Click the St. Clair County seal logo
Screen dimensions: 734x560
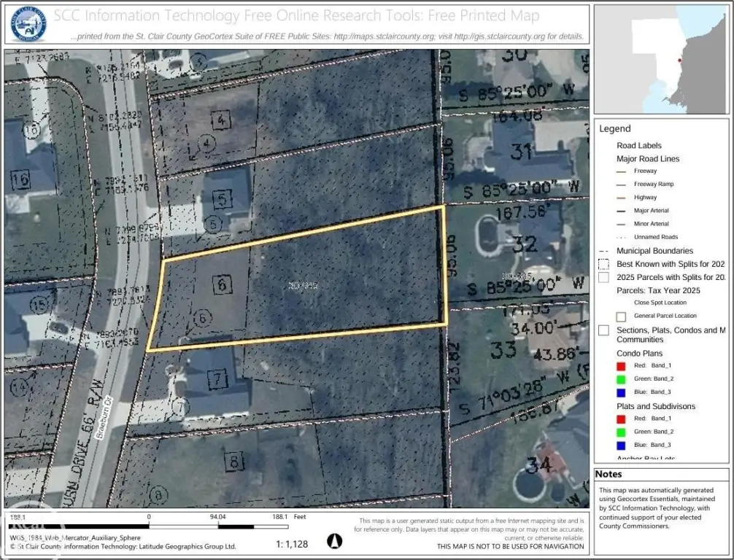pos(29,25)
